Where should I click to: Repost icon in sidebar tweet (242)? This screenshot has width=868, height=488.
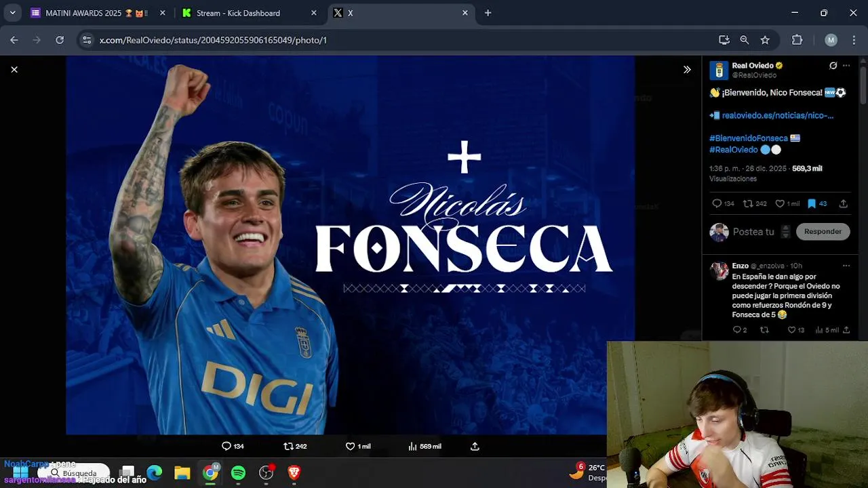tap(748, 203)
